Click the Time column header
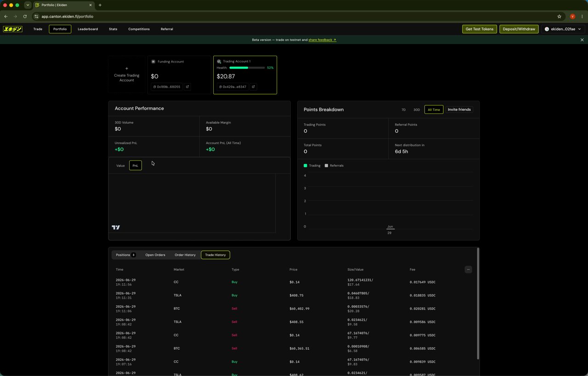Screen dimensions: 588x376 click(x=119, y=270)
